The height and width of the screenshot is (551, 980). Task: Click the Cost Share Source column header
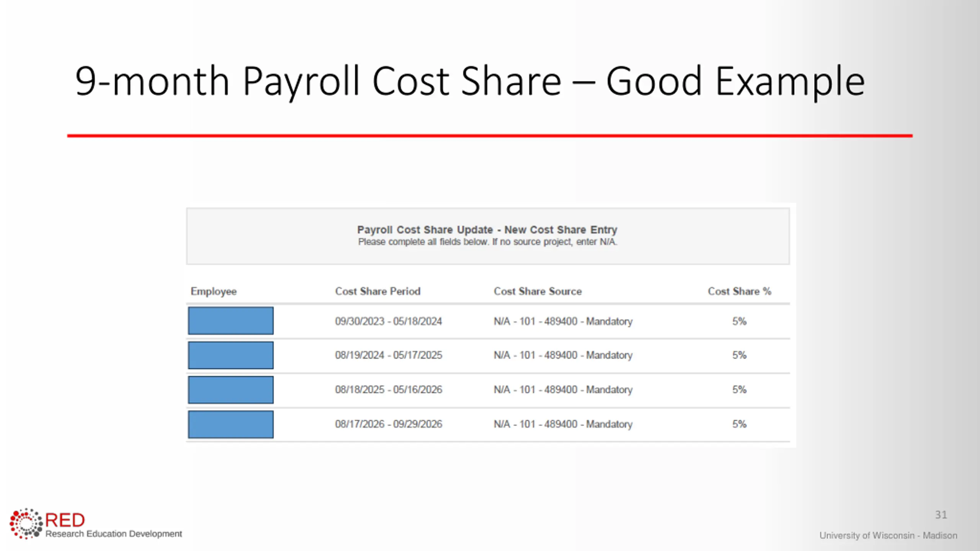tap(537, 291)
